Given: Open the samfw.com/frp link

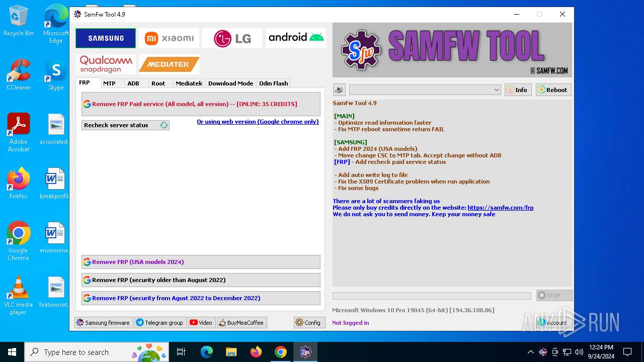Looking at the screenshot, I should (x=500, y=208).
